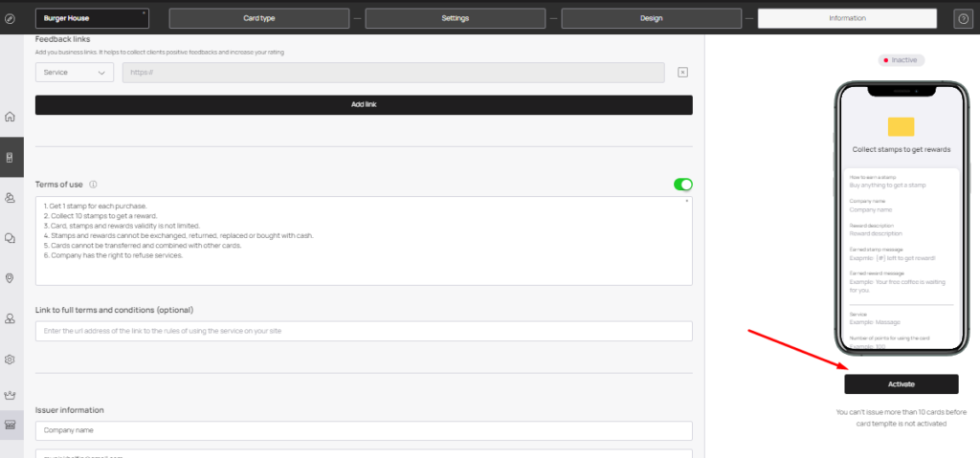980x458 pixels.
Task: Click the help question mark icon
Action: tap(963, 19)
